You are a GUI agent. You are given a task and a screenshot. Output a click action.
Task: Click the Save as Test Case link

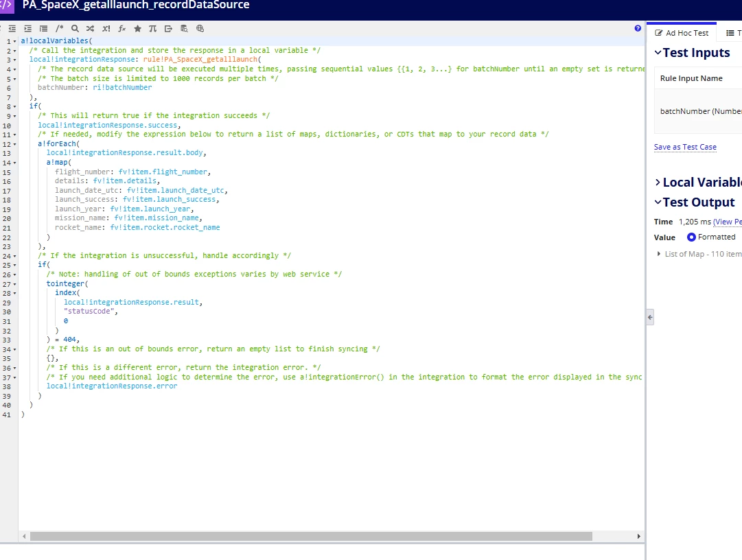[685, 147]
